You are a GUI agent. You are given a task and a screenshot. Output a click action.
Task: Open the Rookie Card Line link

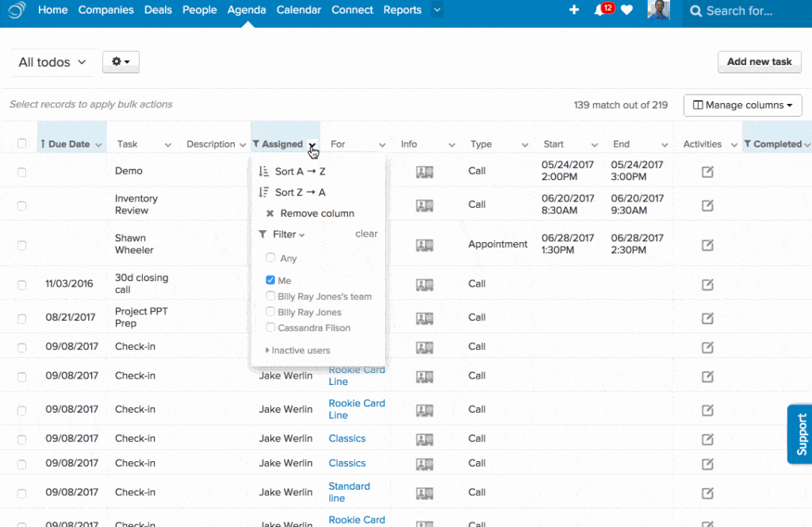click(x=356, y=375)
